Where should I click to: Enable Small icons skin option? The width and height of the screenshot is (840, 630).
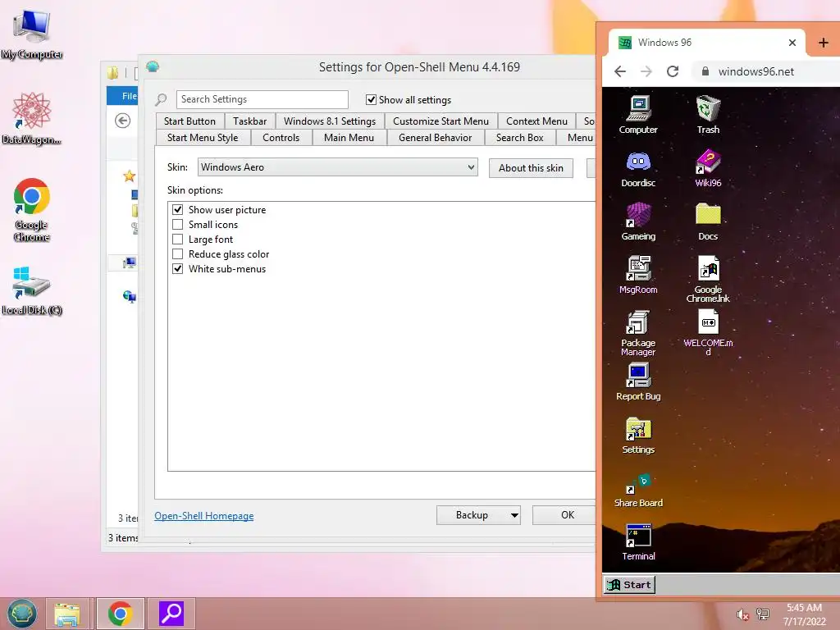(x=177, y=225)
